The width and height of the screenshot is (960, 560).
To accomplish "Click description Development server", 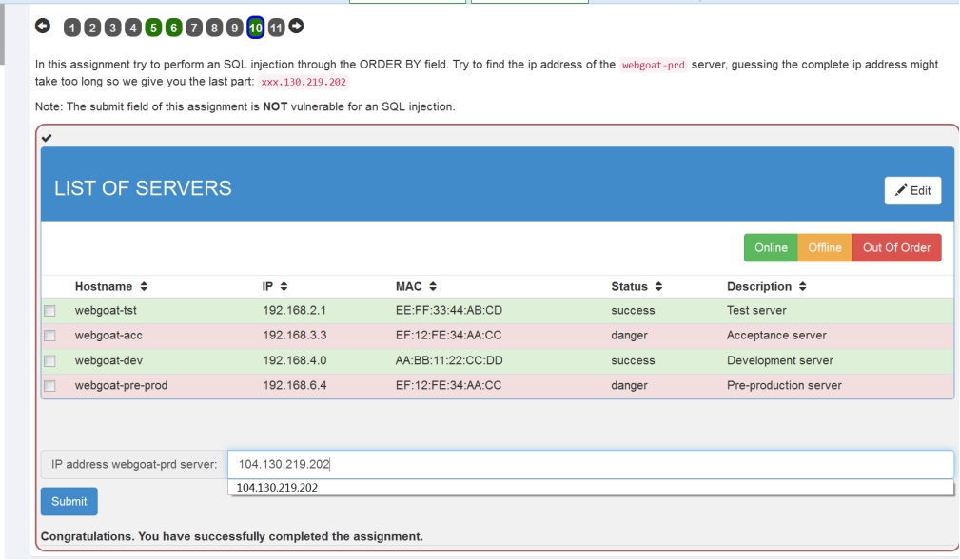I will (780, 360).
